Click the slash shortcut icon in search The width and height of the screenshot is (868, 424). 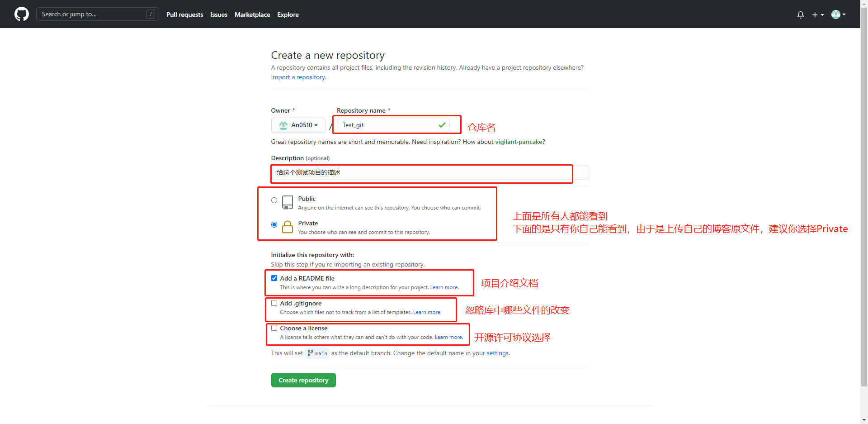151,14
